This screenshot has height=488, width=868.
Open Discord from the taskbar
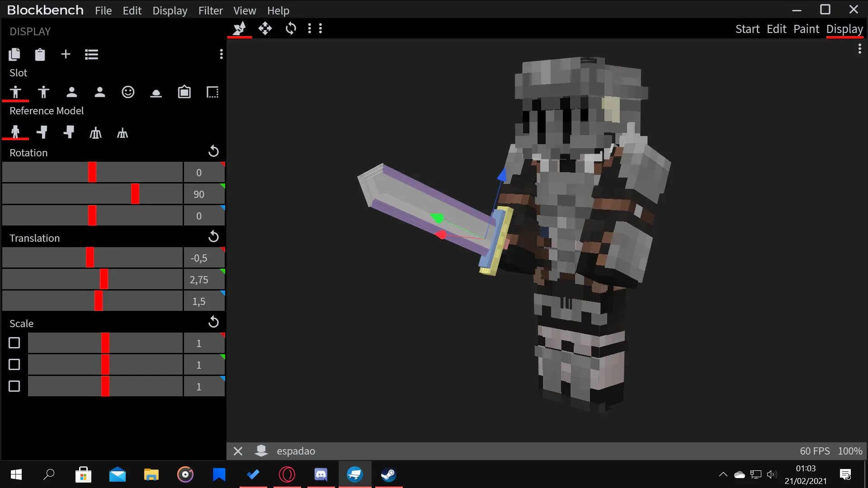[x=321, y=474]
